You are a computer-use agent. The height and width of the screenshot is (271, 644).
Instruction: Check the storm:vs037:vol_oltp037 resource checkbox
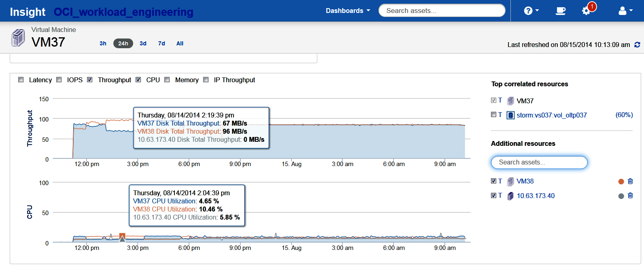click(x=493, y=115)
